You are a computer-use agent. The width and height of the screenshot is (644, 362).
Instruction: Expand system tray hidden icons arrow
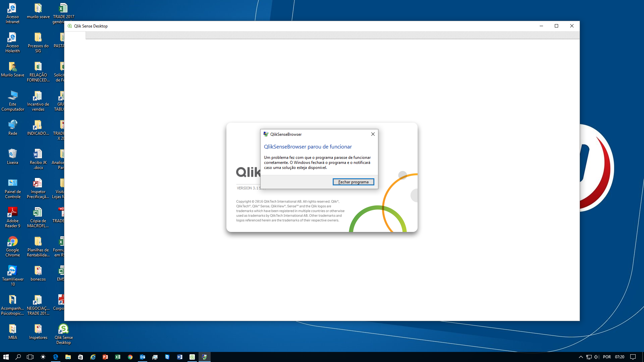click(x=580, y=357)
